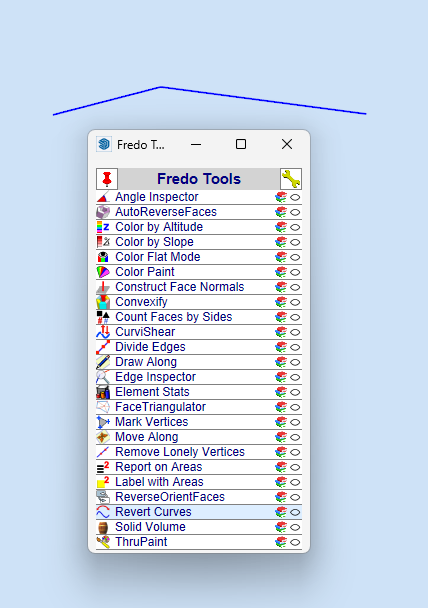This screenshot has height=608, width=428.
Task: Open books icon for AutoReverseFaces
Action: (281, 212)
